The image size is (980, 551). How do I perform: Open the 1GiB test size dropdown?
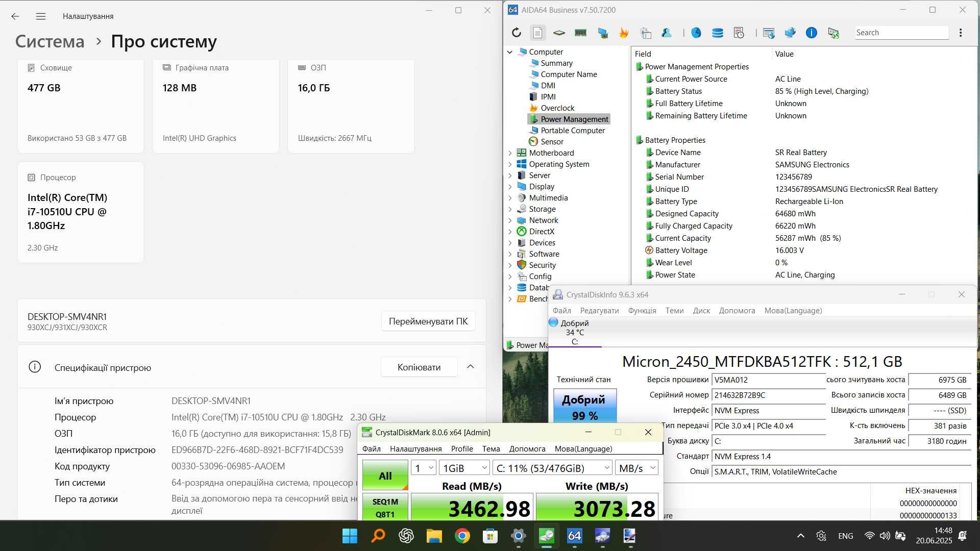click(465, 468)
